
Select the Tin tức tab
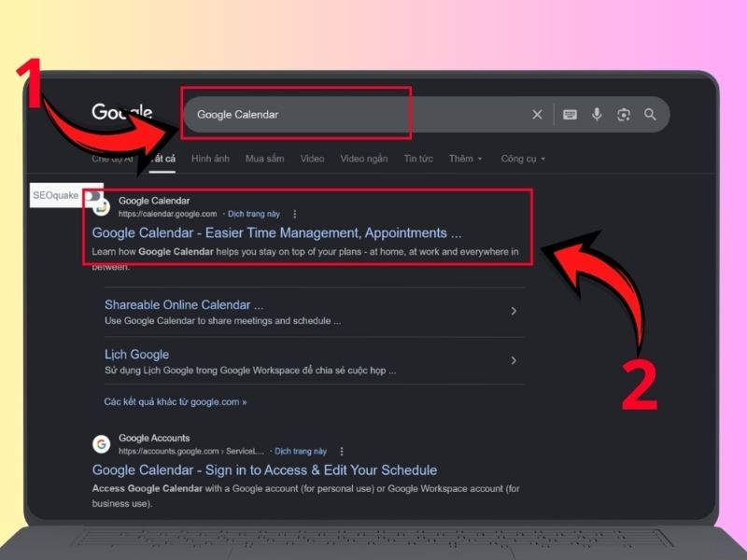point(418,159)
